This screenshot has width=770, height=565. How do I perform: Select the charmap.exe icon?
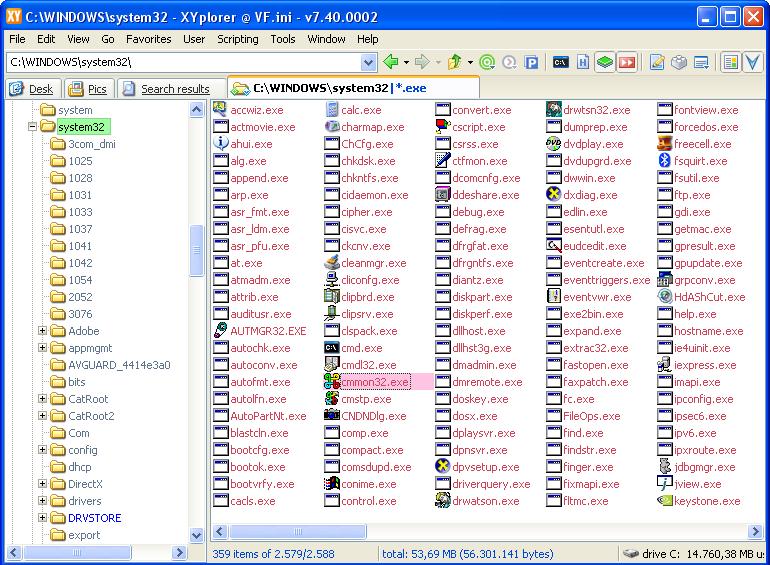point(332,127)
